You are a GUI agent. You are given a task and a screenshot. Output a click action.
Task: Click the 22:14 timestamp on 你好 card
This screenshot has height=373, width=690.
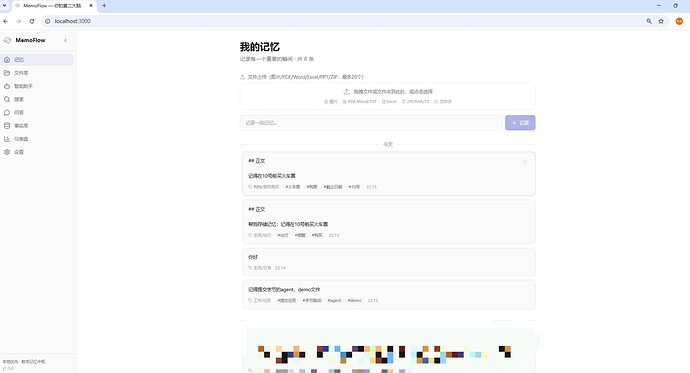point(280,268)
